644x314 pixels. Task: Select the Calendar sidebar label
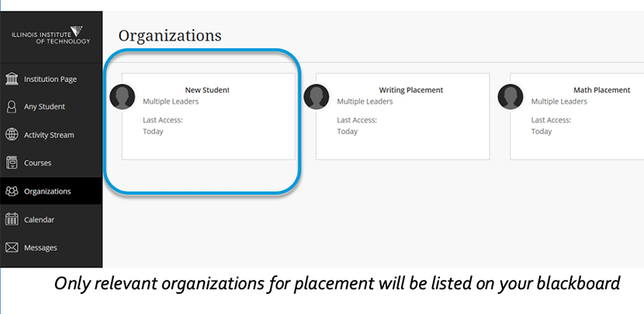[39, 219]
